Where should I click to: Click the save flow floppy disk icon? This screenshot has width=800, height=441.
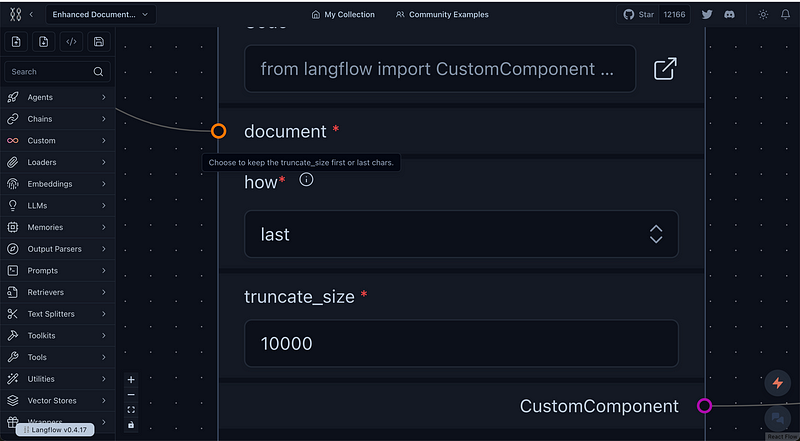tap(98, 41)
